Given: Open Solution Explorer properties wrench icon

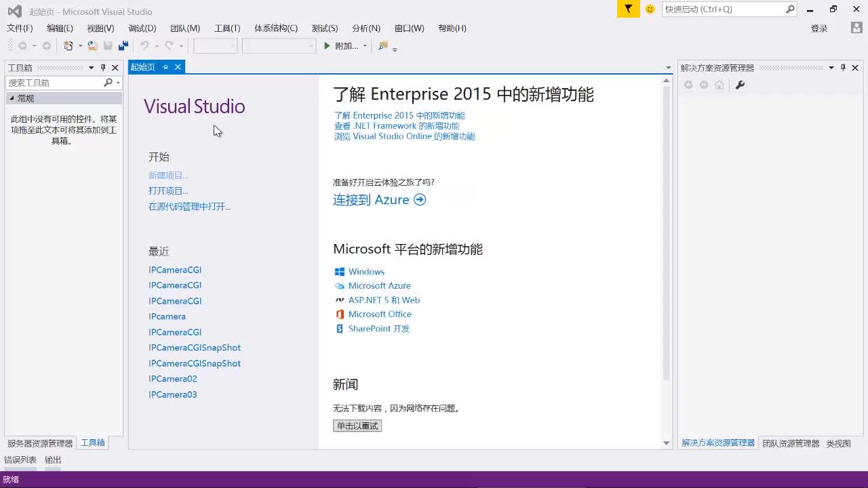Looking at the screenshot, I should (x=740, y=85).
